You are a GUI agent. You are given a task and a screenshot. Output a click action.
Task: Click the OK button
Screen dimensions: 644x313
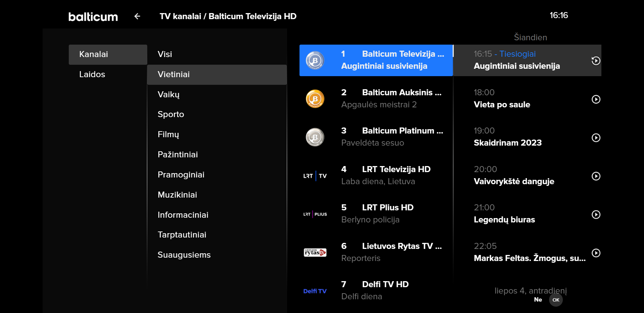tap(556, 300)
